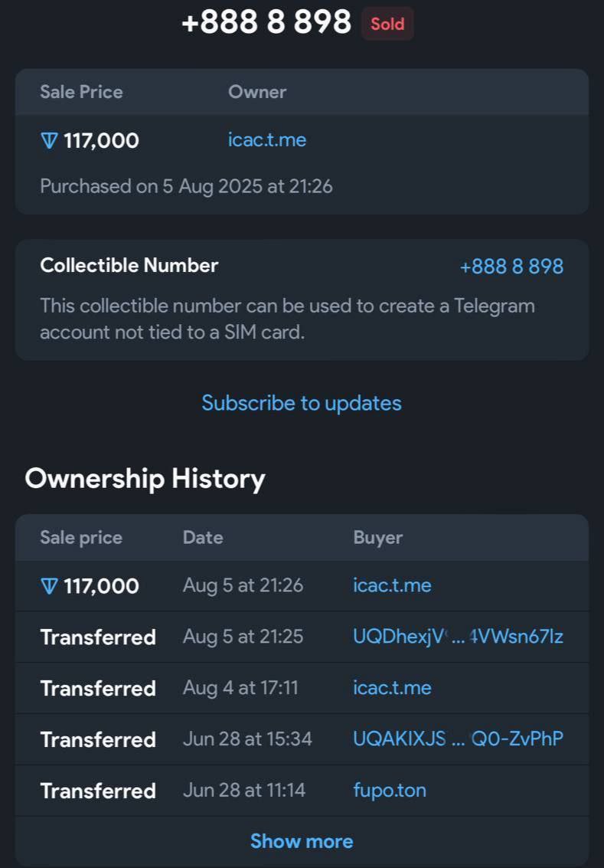Open the +888 8 898 collectible number link
This screenshot has width=604, height=868.
(511, 267)
